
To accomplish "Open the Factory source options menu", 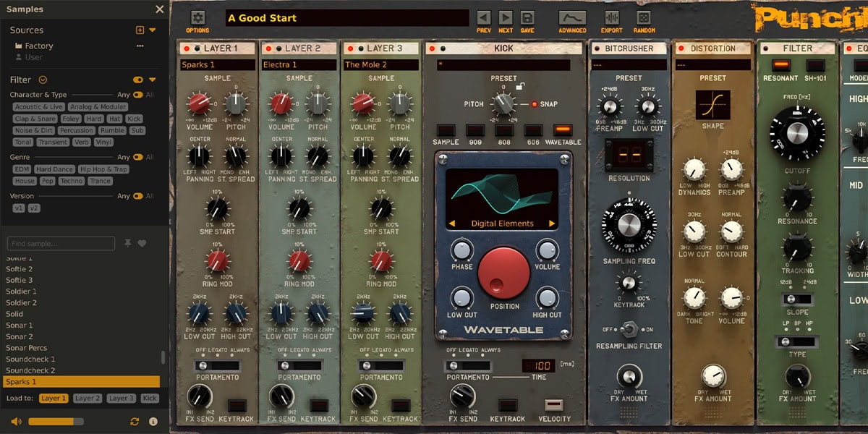I will pos(140,46).
